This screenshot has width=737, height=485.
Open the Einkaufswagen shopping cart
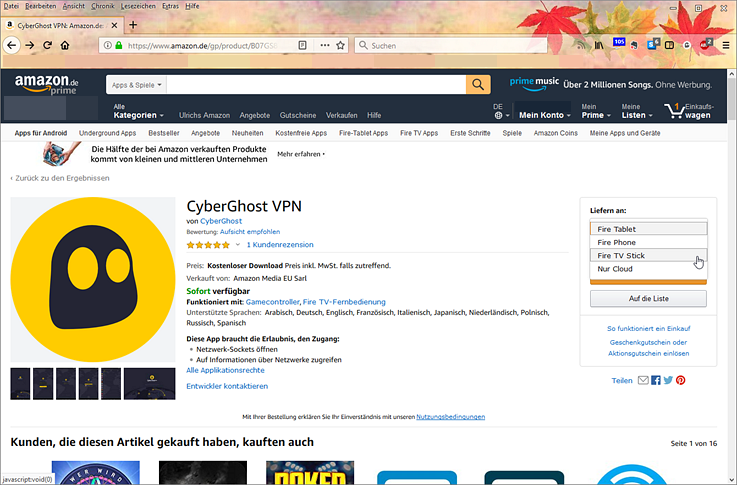[689, 111]
